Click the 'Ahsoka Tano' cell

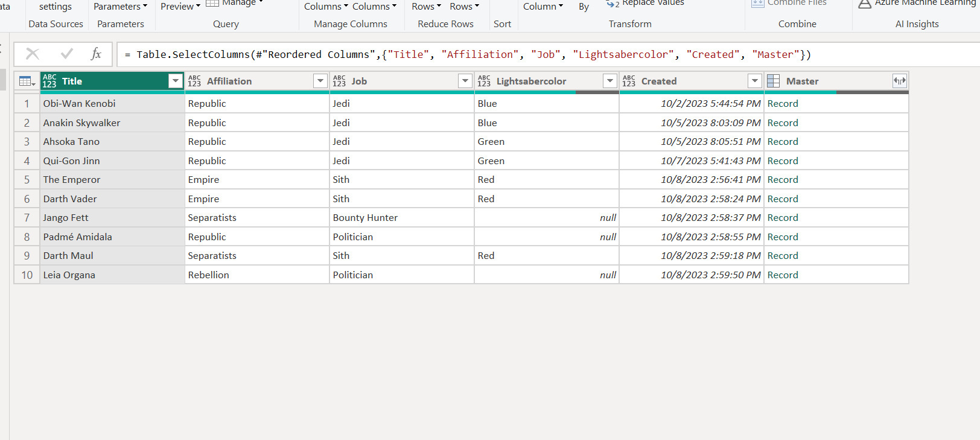(112, 141)
